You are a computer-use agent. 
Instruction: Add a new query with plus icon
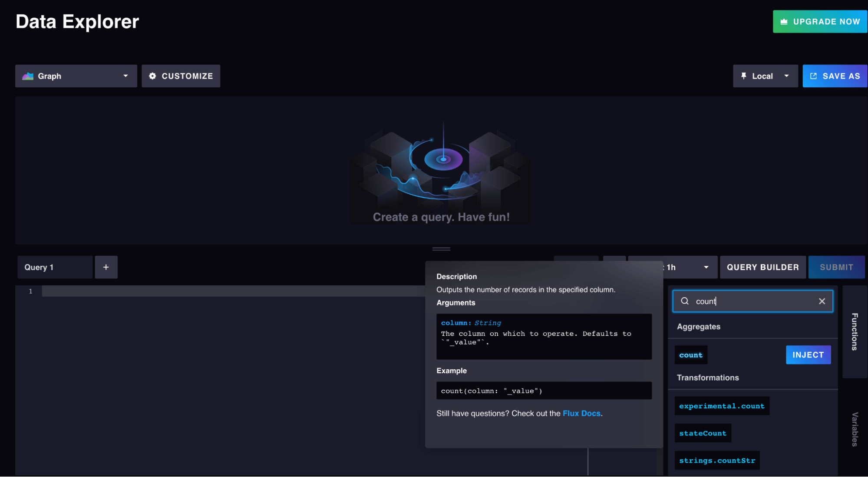point(106,267)
